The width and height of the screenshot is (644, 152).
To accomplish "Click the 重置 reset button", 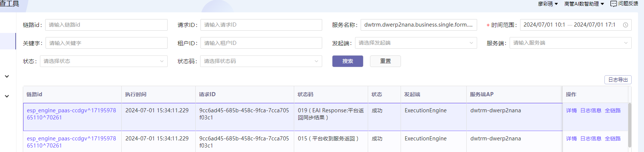I will tap(385, 61).
